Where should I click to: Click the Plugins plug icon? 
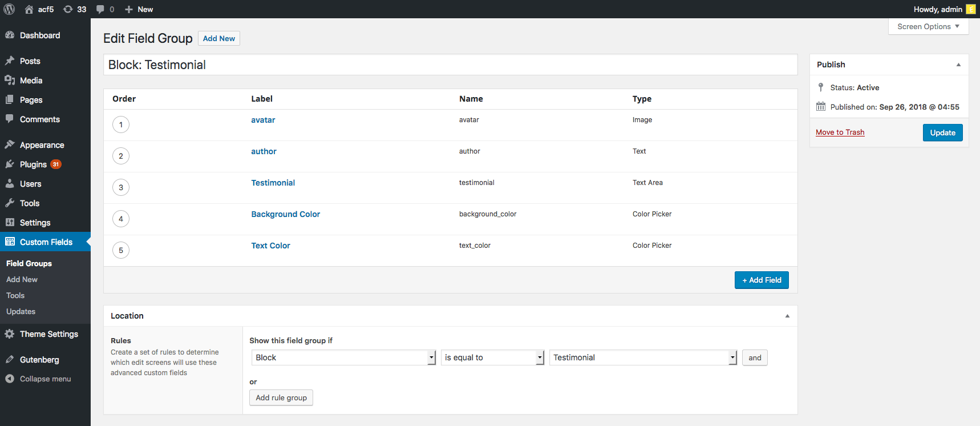(x=10, y=164)
